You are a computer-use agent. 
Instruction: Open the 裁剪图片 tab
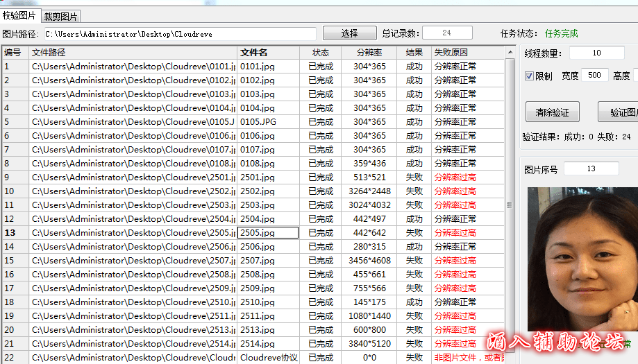point(60,16)
